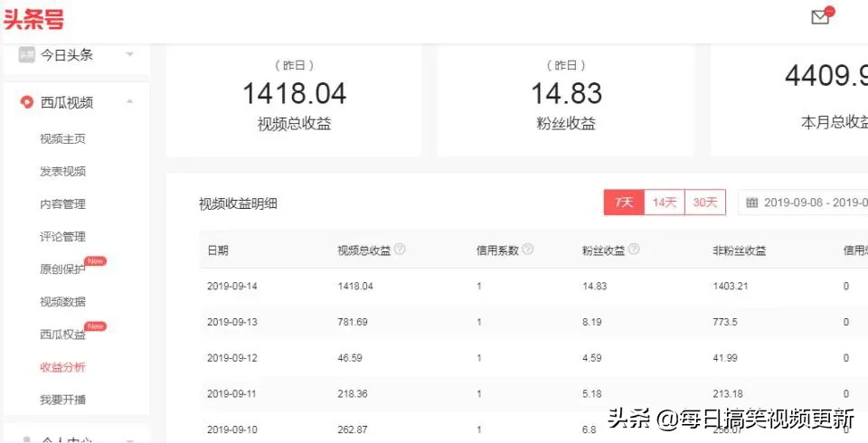
Task: Open the mail notifications icon
Action: 820,17
